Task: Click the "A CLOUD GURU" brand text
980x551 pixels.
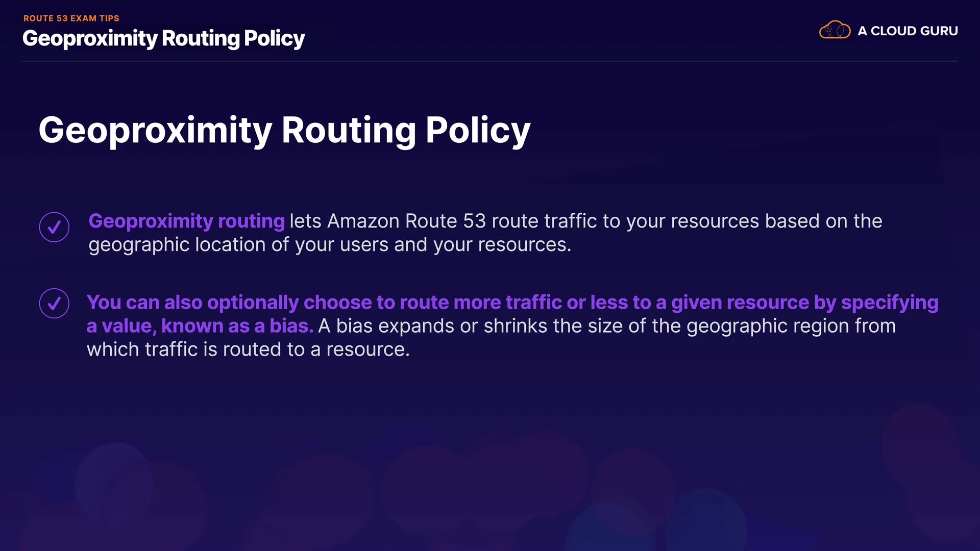Action: [x=908, y=31]
